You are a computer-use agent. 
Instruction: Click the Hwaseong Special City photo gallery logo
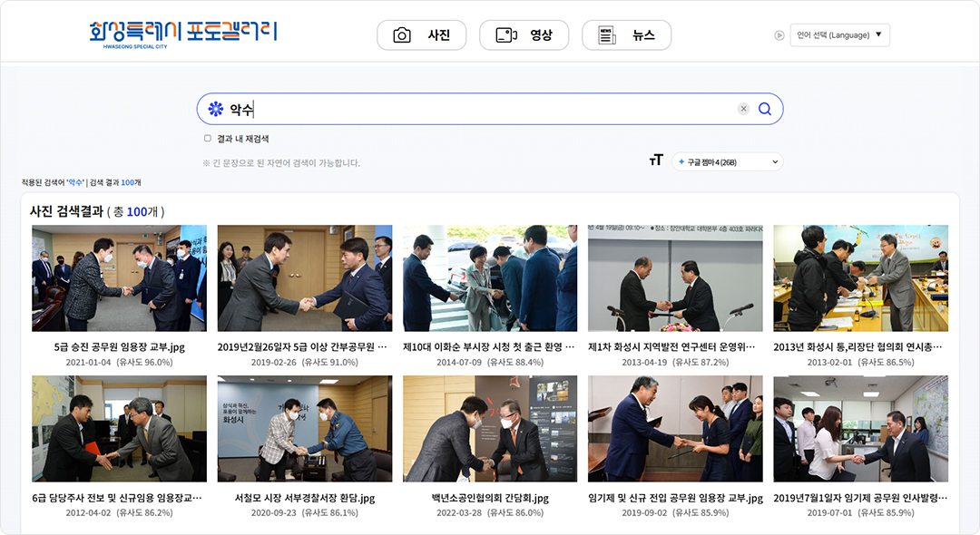click(183, 34)
